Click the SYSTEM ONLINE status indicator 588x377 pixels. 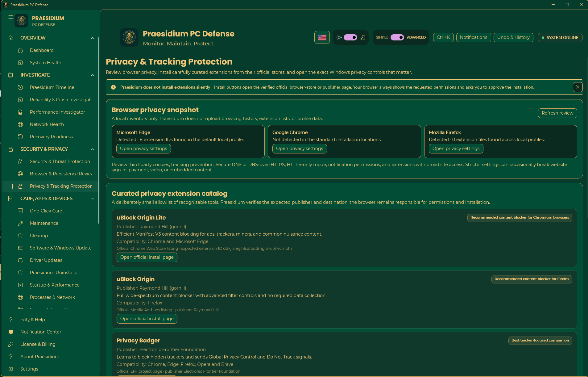pyautogui.click(x=560, y=37)
